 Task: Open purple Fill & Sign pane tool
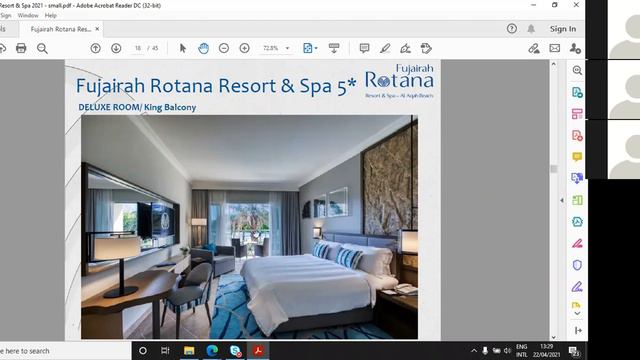[x=577, y=287]
